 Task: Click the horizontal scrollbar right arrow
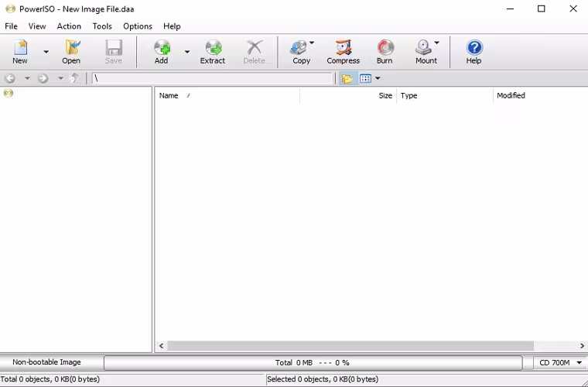pos(582,346)
